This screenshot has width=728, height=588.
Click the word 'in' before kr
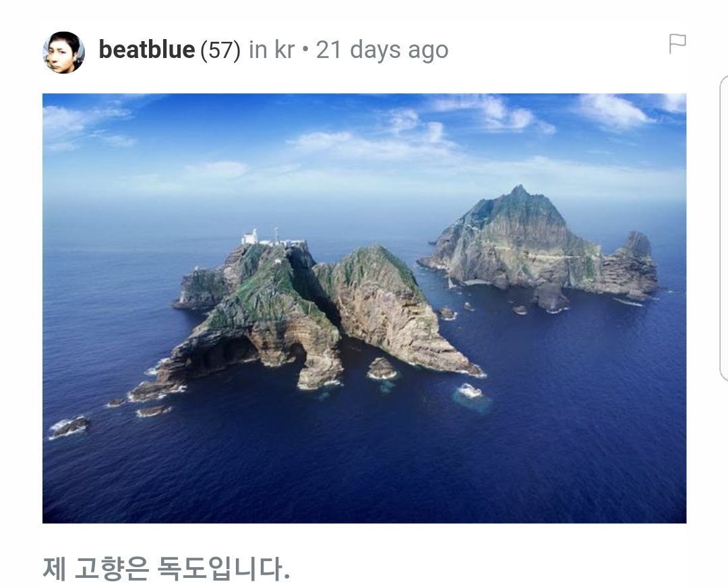click(x=258, y=50)
